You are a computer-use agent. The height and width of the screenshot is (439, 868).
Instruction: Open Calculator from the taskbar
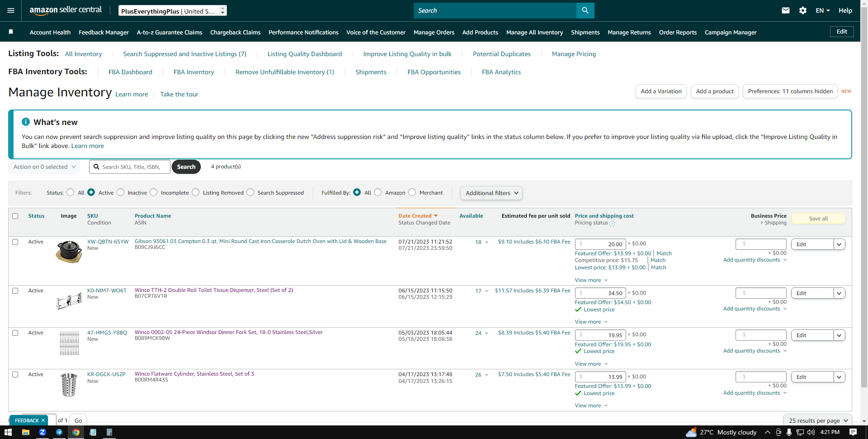point(109,432)
